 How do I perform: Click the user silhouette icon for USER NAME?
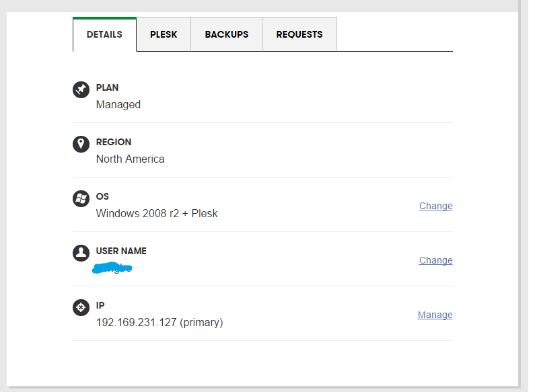click(81, 253)
